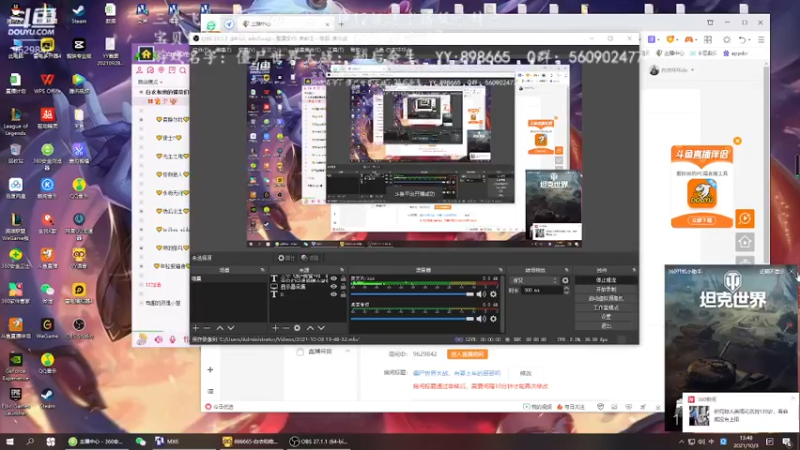Click the YY speaker icon at bottom
This screenshot has width=800, height=450.
(159, 339)
